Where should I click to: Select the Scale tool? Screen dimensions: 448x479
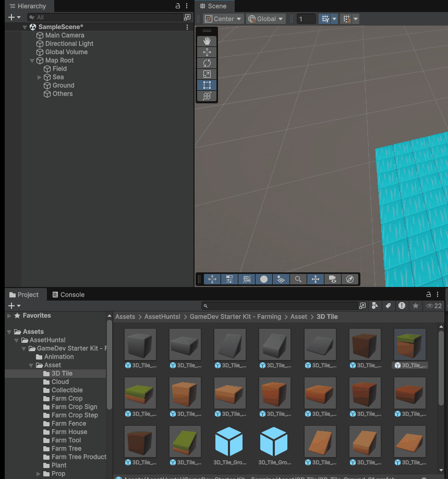pos(207,74)
